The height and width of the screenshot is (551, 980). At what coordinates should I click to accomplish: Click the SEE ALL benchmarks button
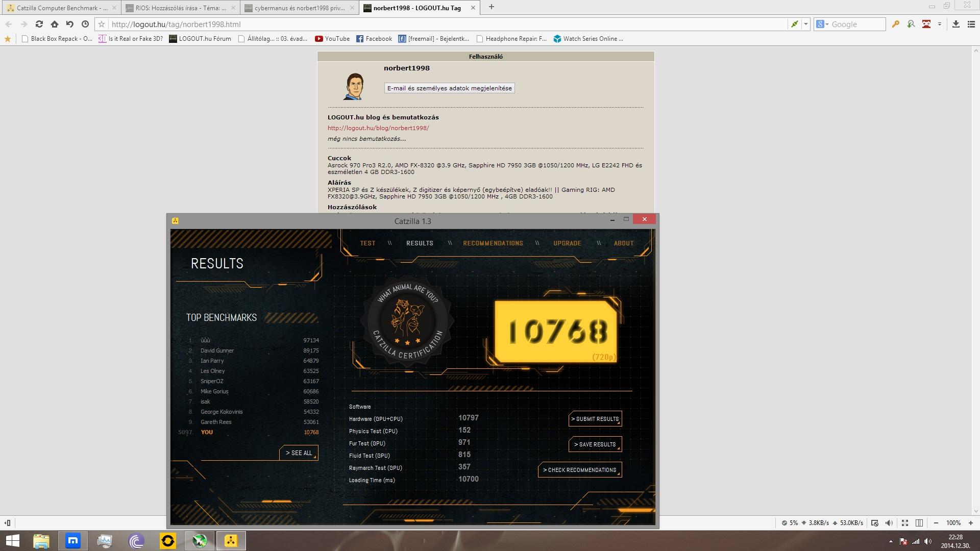click(299, 453)
